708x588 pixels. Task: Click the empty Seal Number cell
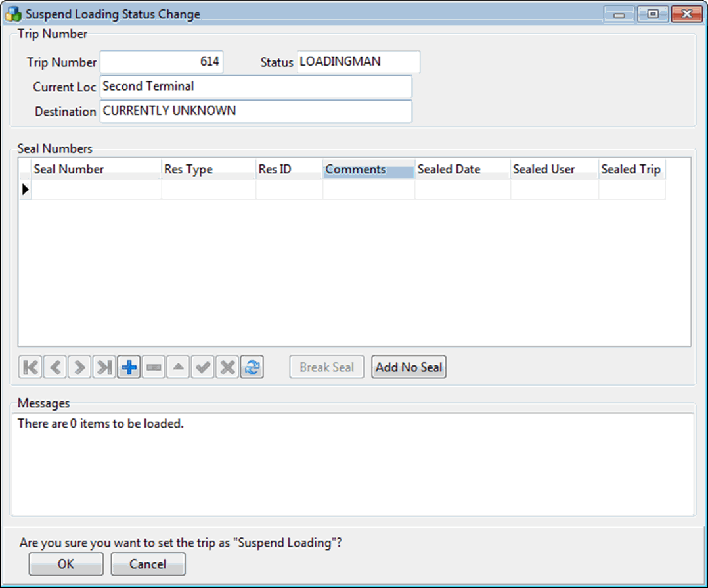pyautogui.click(x=96, y=189)
